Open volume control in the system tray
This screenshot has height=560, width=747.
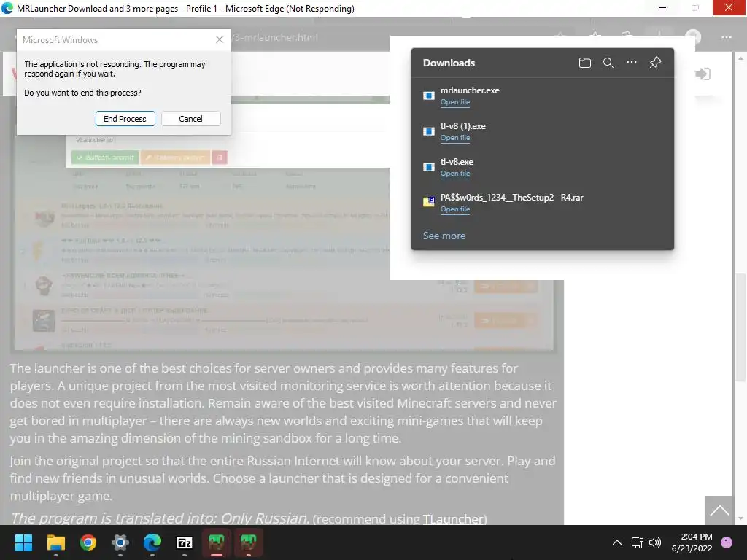(x=655, y=542)
